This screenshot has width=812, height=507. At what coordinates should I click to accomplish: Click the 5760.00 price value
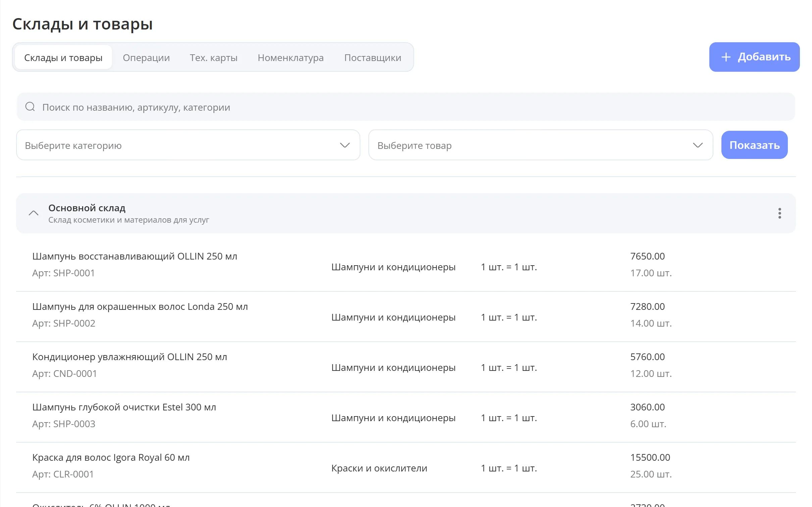tap(648, 357)
